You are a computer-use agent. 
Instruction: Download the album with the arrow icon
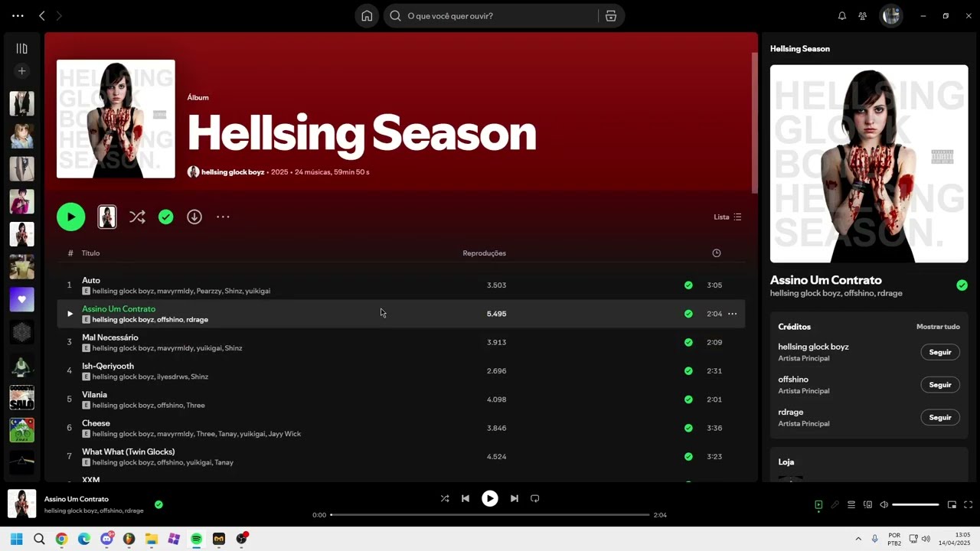194,217
